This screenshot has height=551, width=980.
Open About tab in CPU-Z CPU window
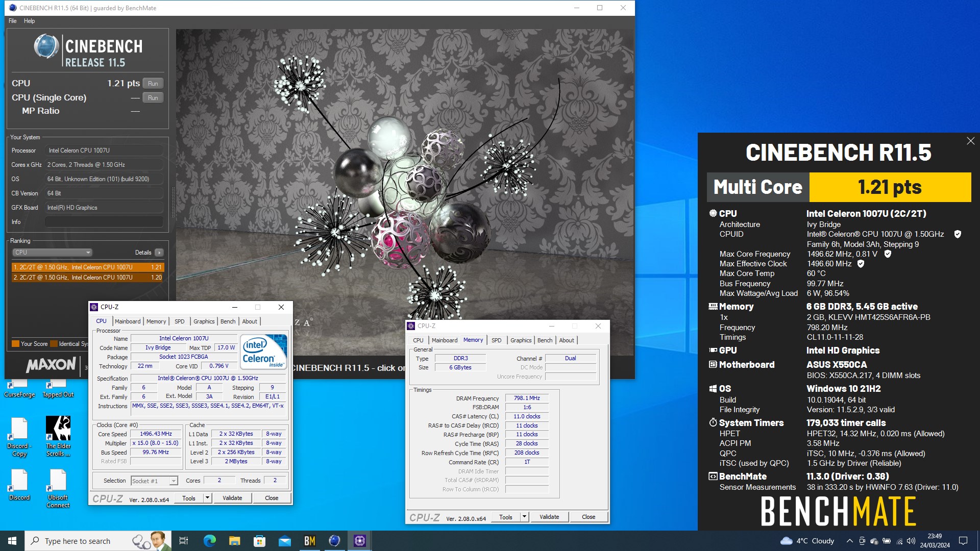(250, 321)
